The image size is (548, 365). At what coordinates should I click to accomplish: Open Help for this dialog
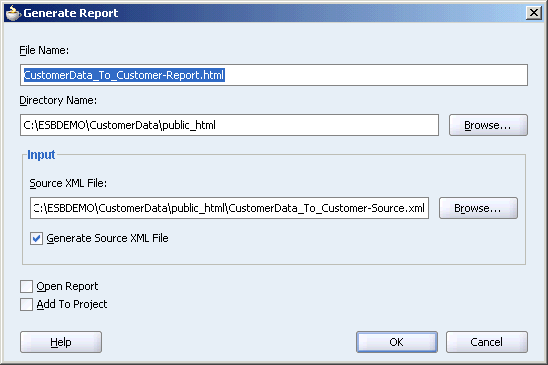(x=61, y=342)
